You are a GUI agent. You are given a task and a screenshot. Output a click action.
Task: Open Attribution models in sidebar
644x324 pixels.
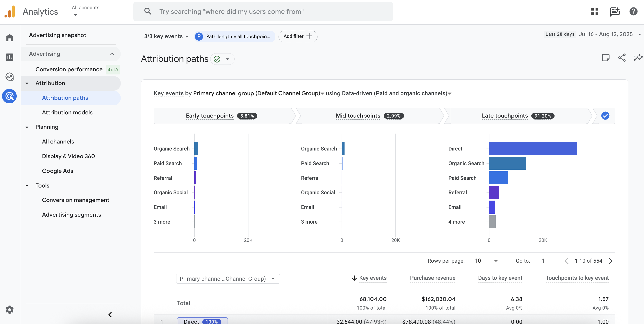click(67, 112)
